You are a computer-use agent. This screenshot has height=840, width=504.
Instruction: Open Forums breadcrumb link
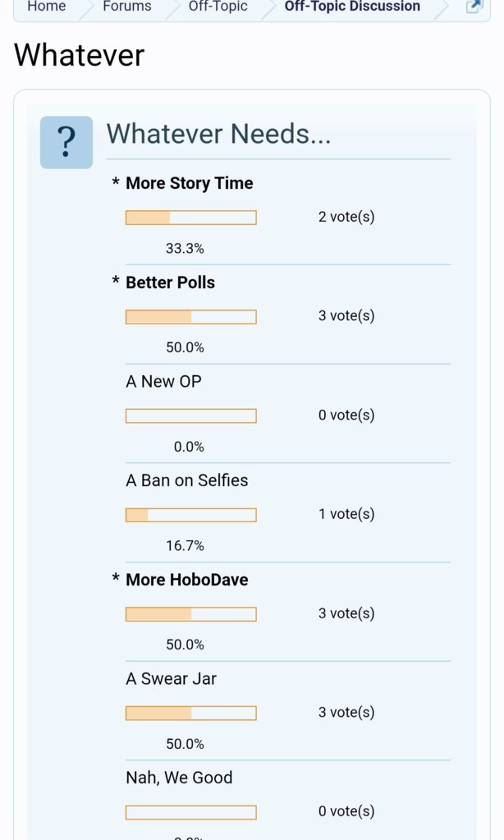point(127,7)
